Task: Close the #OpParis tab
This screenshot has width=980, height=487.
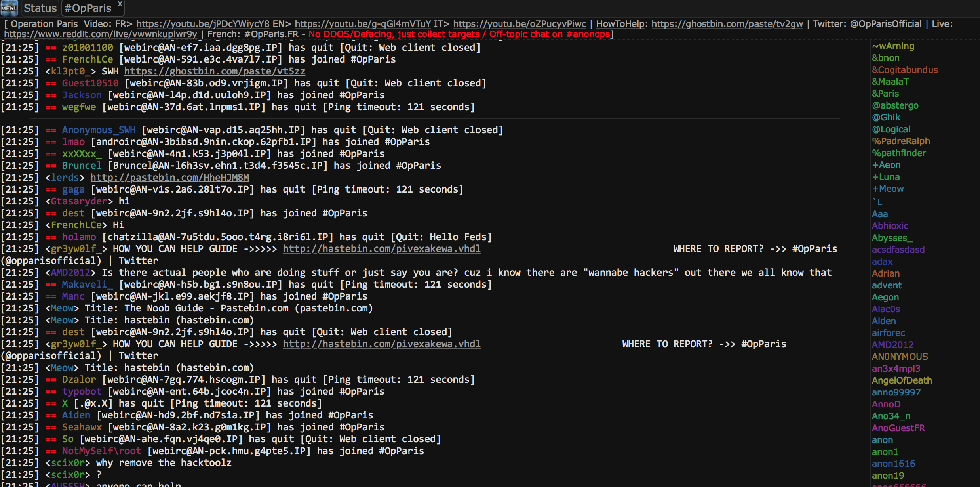Action: (x=120, y=4)
